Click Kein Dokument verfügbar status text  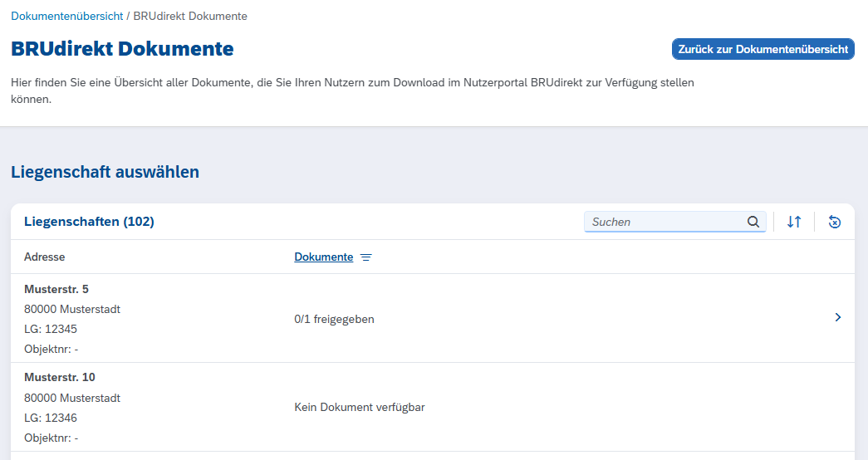click(x=360, y=407)
